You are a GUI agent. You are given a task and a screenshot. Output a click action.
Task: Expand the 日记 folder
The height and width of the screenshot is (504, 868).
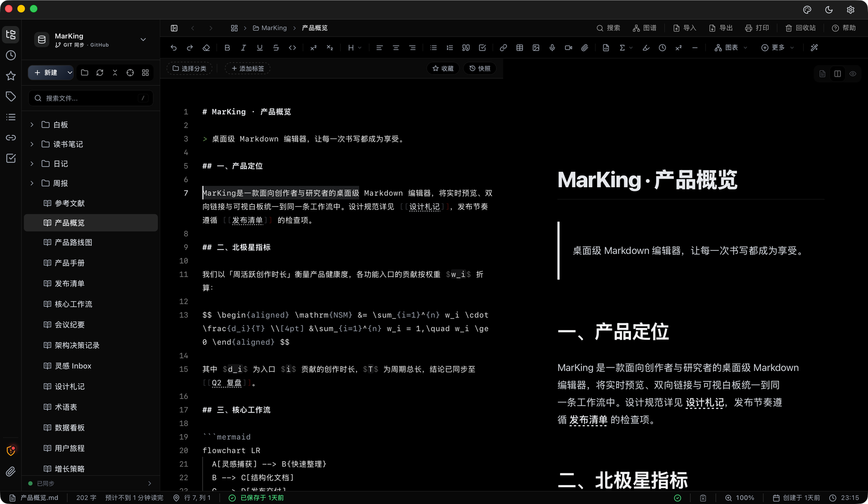tap(32, 164)
